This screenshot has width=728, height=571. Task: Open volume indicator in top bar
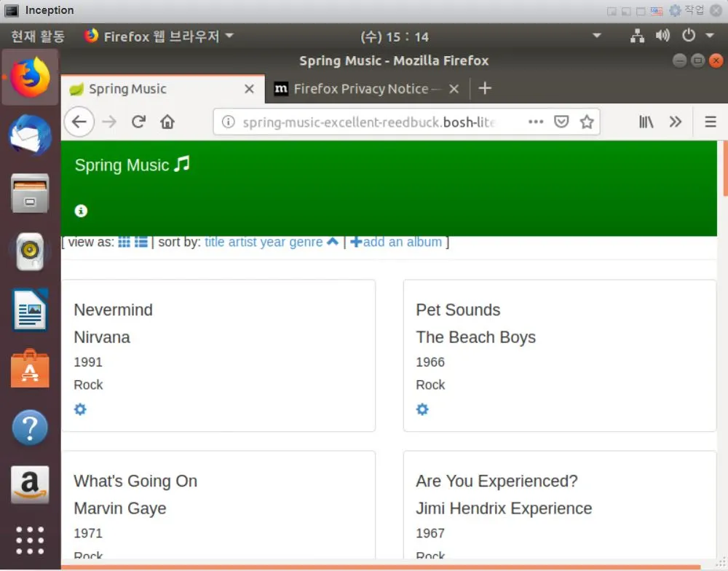[x=662, y=36]
